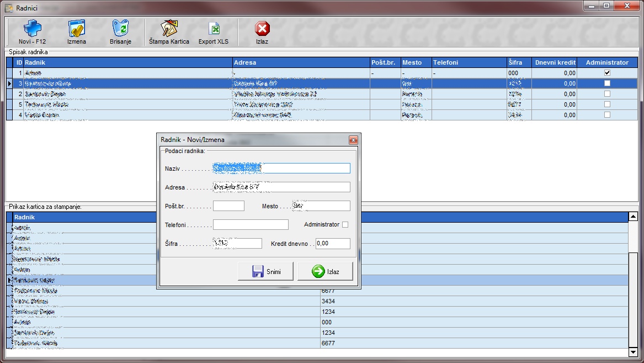This screenshot has width=644, height=363.
Task: Minimize the Radnici window
Action: click(x=592, y=6)
